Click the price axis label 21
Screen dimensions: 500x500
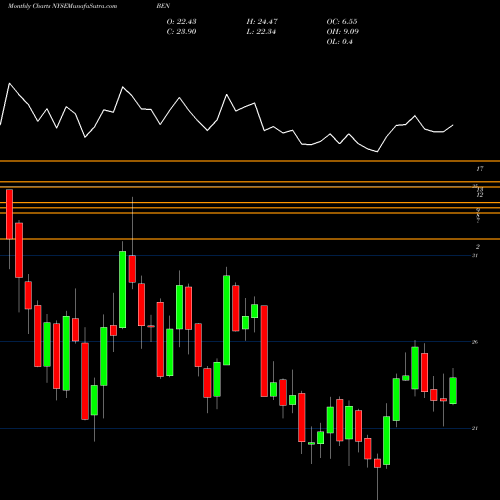475,428
